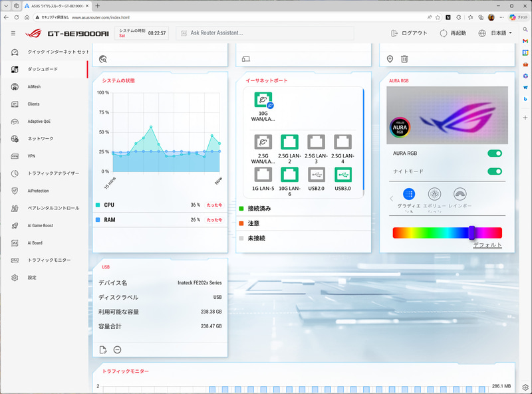
Task: Click the 238.38 GB available capacity value
Action: 211,312
